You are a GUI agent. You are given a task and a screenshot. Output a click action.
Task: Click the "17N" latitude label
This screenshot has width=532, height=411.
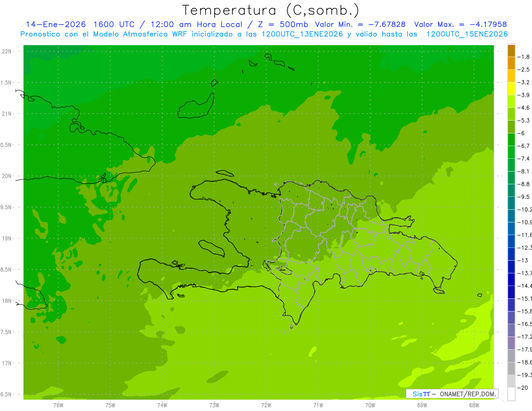pos(7,363)
